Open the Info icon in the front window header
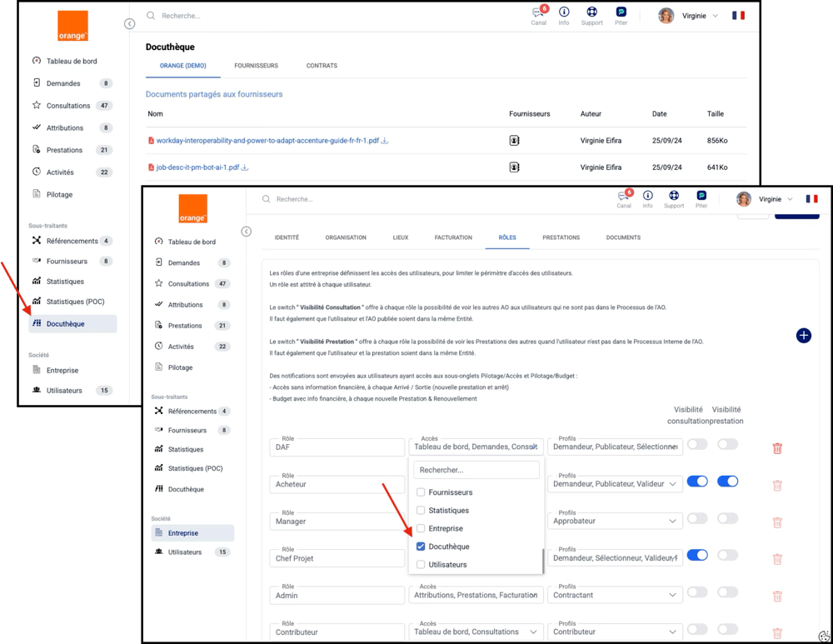Image resolution: width=833 pixels, height=644 pixels. 647,197
